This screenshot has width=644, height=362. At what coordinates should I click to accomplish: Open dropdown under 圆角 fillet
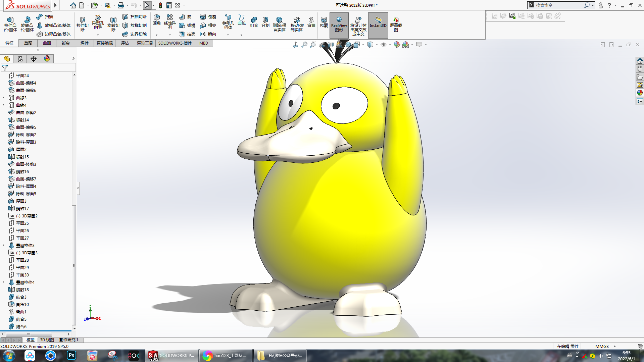(156, 35)
